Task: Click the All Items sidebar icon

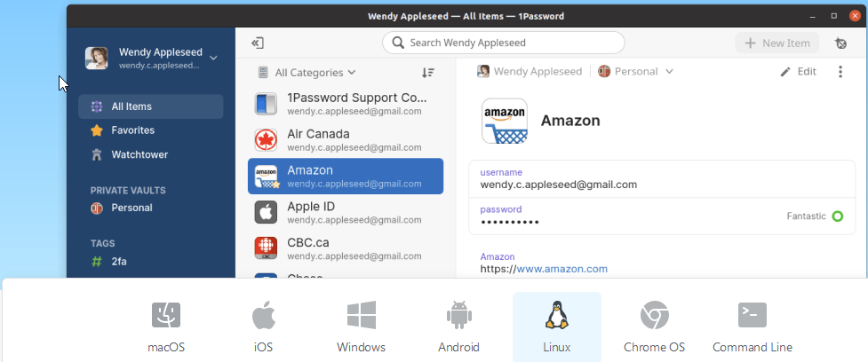Action: click(97, 106)
